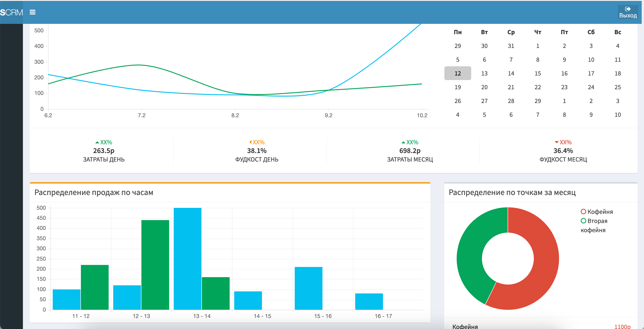Click blue bar at 15 - 16 hour
644x329 pixels.
pos(308,288)
